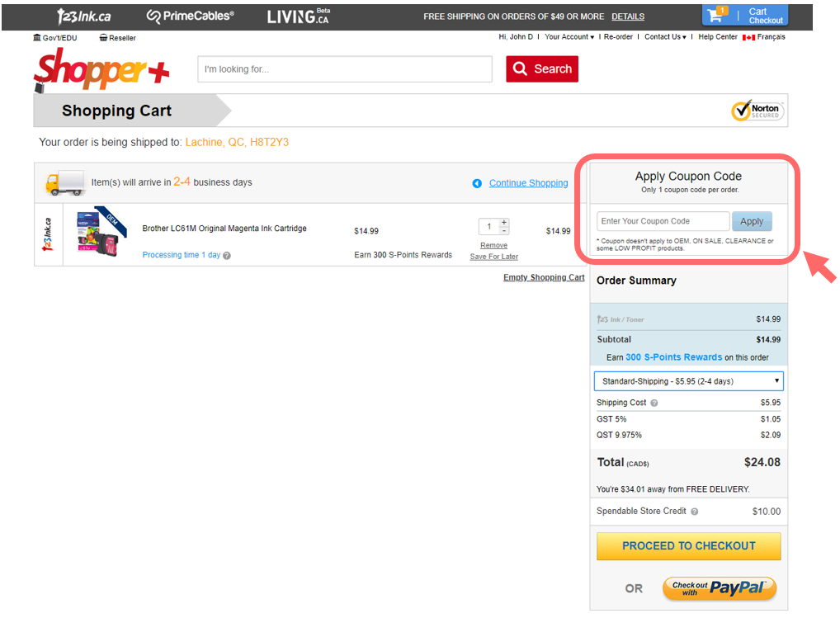Click the Brother LC61M cartridge product image
This screenshot has height=618, width=840.
click(x=101, y=232)
